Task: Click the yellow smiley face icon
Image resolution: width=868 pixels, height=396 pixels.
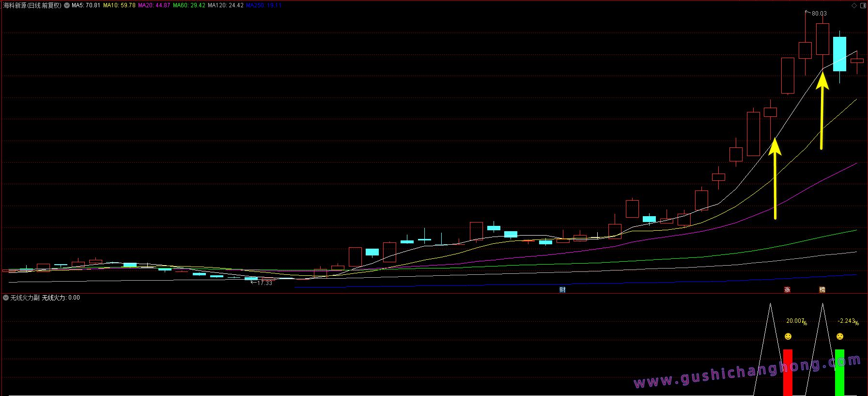Action: [788, 336]
